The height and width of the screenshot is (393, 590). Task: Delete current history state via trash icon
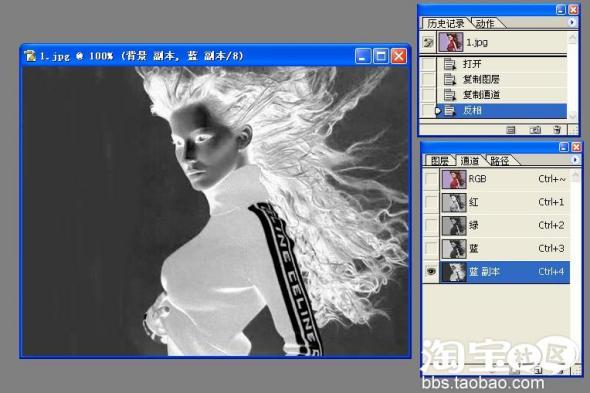tap(557, 130)
